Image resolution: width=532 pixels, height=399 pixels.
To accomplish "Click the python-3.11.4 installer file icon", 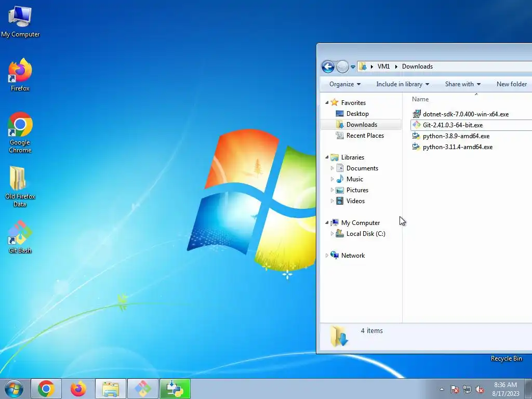I will (416, 147).
